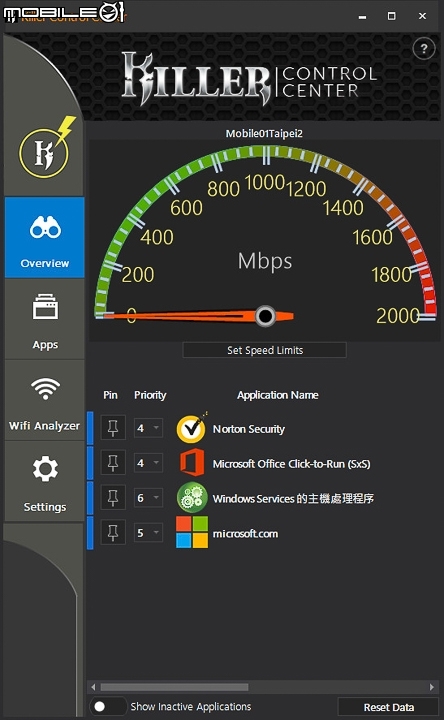The image size is (444, 720).
Task: Click the microsoft.com name text
Action: [245, 534]
